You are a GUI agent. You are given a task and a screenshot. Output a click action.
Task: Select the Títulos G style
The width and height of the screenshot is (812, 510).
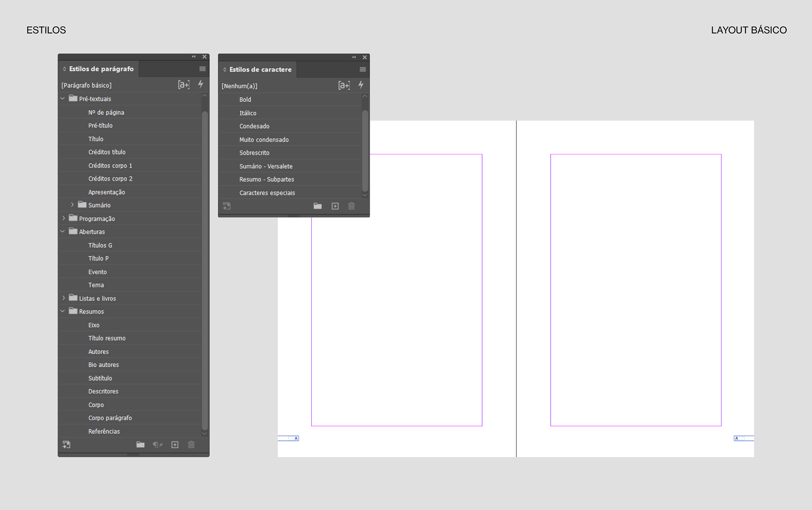[x=130, y=245]
